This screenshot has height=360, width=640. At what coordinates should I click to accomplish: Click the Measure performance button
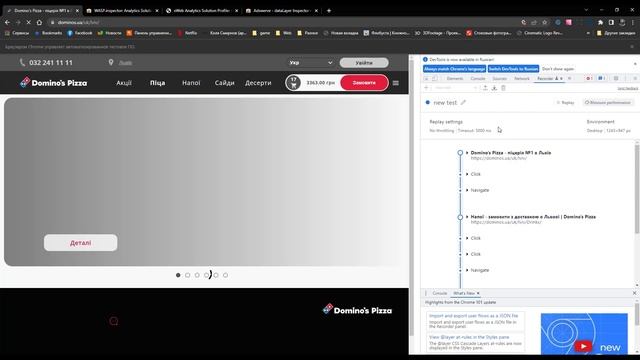pyautogui.click(x=608, y=102)
